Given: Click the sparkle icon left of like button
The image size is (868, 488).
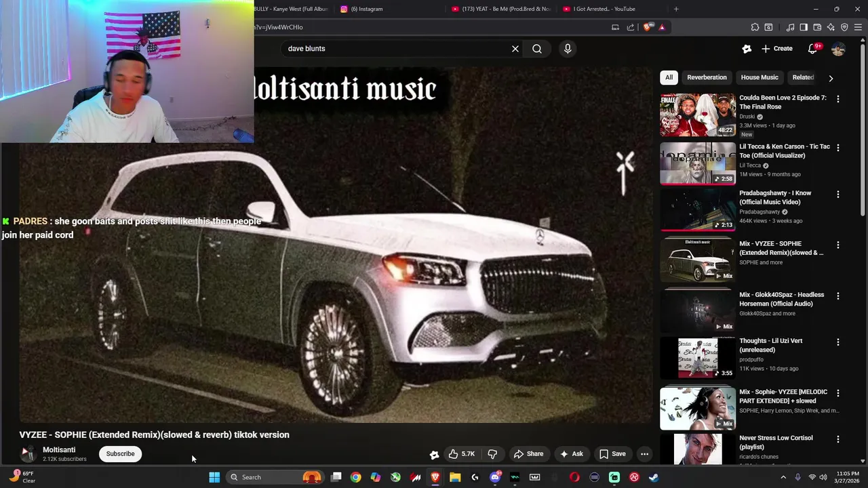Looking at the screenshot, I should pos(434,454).
